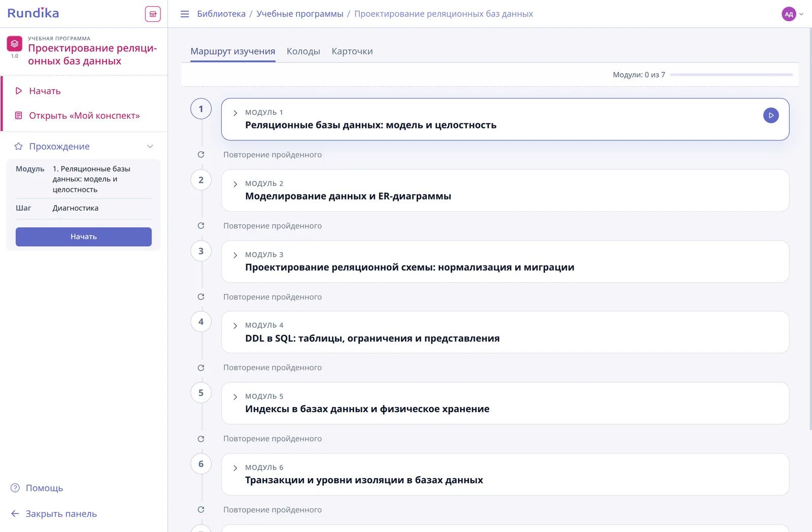Click step circle number 1
The height and width of the screenshot is (532, 812).
pyautogui.click(x=201, y=109)
